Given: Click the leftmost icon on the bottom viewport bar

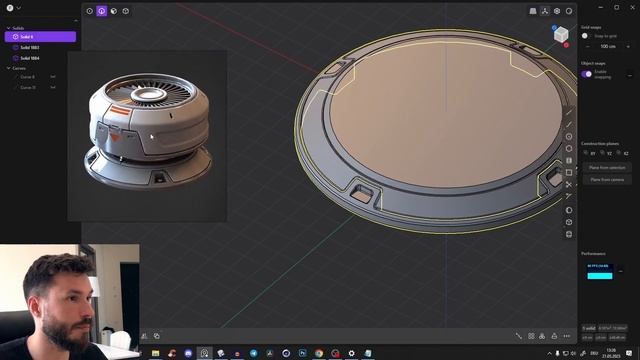Looking at the screenshot, I should pos(144,336).
